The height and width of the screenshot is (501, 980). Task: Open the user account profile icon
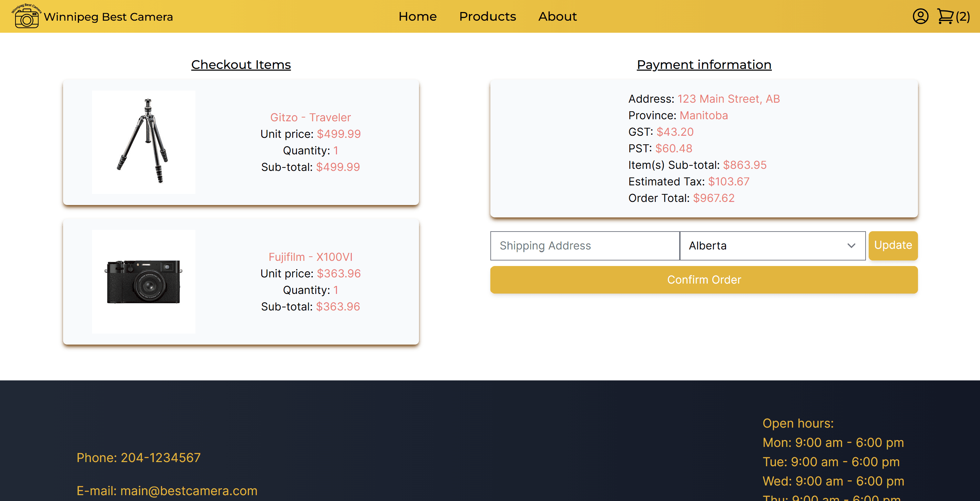pos(920,16)
